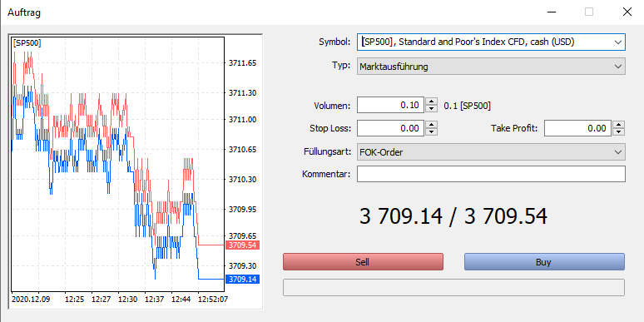Focus the Kommentar text field
644x322 pixels.
491,174
